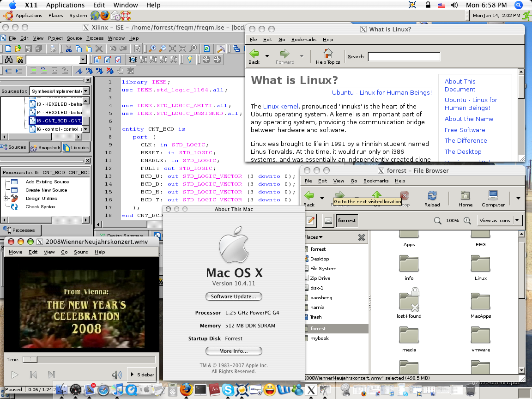
Task: Click the video Time seek slider
Action: (x=89, y=359)
